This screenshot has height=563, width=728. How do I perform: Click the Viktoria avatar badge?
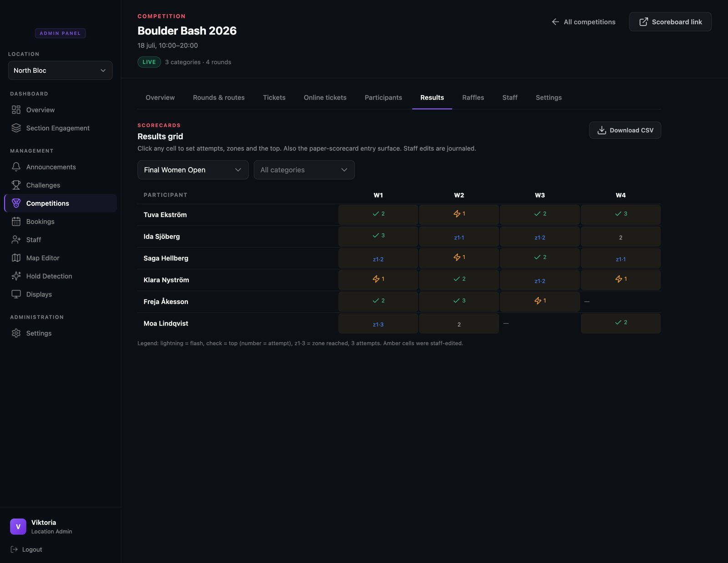coord(18,527)
